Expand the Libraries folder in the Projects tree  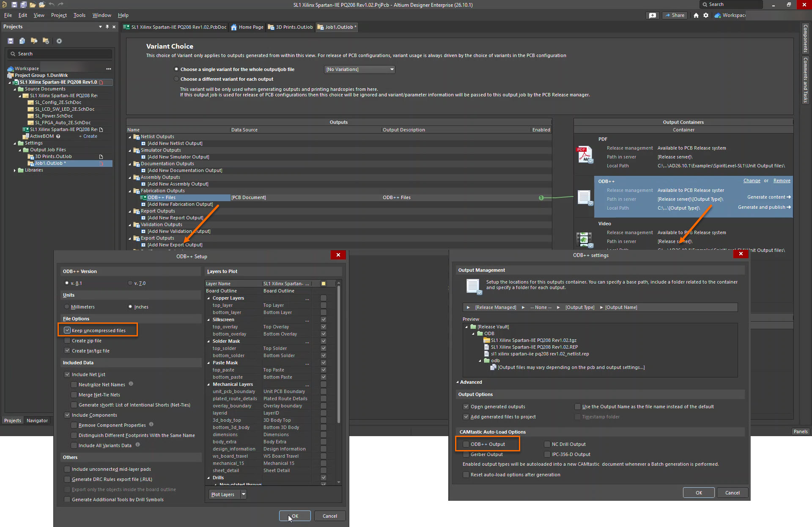pyautogui.click(x=15, y=170)
